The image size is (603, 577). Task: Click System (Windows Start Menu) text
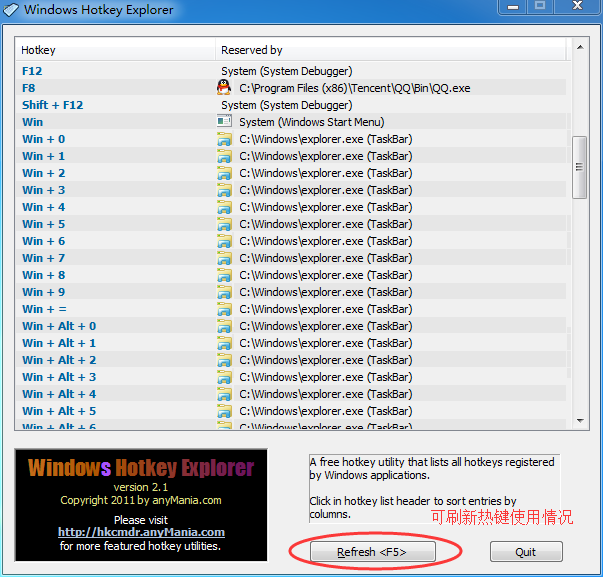coord(311,122)
